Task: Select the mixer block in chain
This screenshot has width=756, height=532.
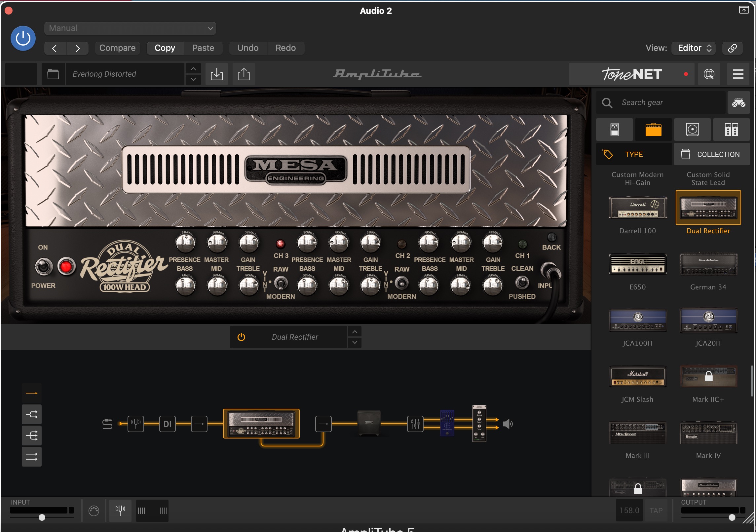Action: (415, 424)
